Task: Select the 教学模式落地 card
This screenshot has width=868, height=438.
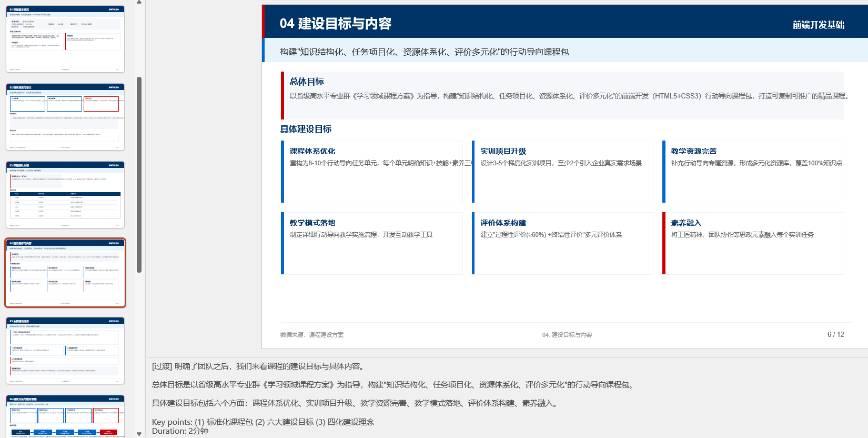Action: tap(372, 243)
